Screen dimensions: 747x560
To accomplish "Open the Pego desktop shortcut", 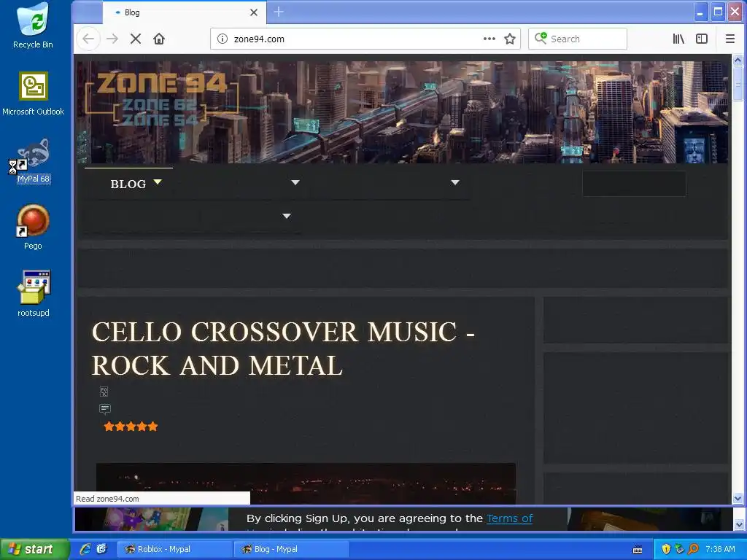I will [33, 227].
